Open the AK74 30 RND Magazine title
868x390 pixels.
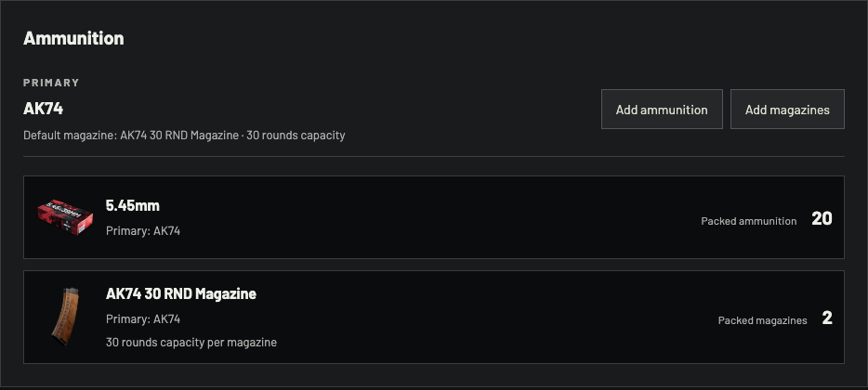[181, 293]
